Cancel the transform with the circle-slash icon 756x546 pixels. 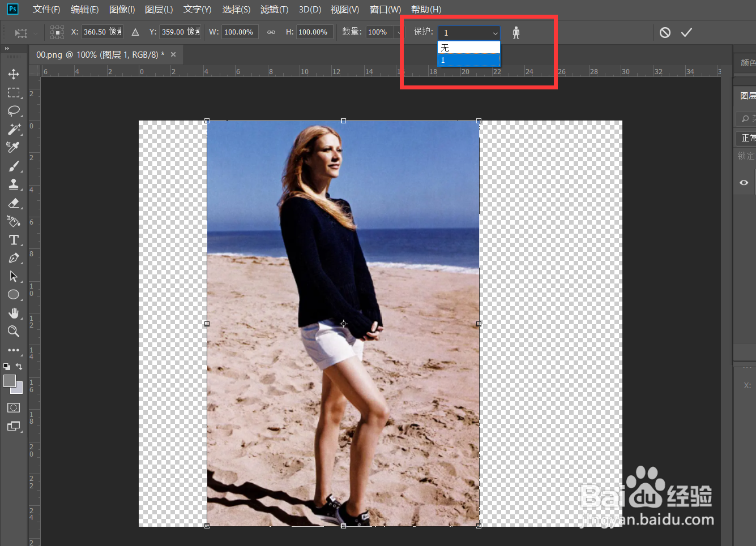click(x=665, y=32)
